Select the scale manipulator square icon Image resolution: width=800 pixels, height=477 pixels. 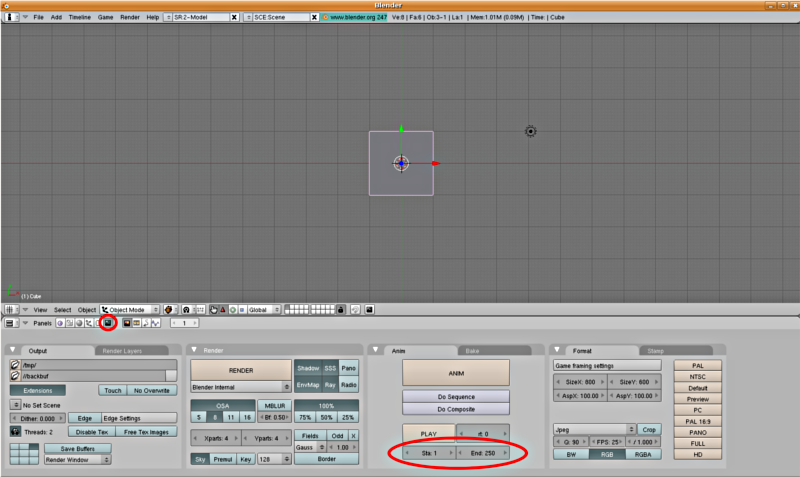point(242,310)
